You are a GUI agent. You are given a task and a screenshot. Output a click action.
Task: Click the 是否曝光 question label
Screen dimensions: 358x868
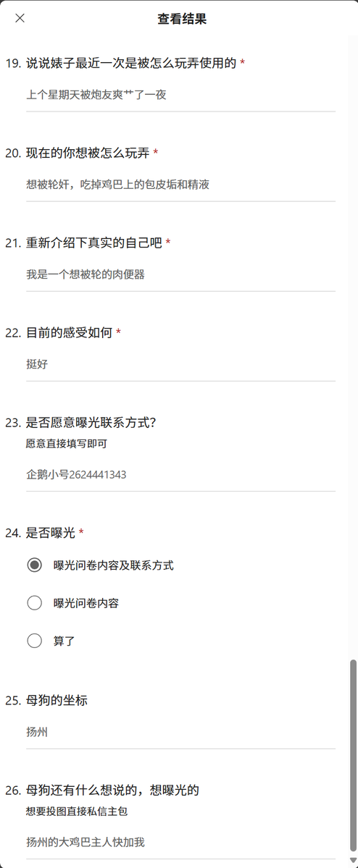click(x=51, y=533)
